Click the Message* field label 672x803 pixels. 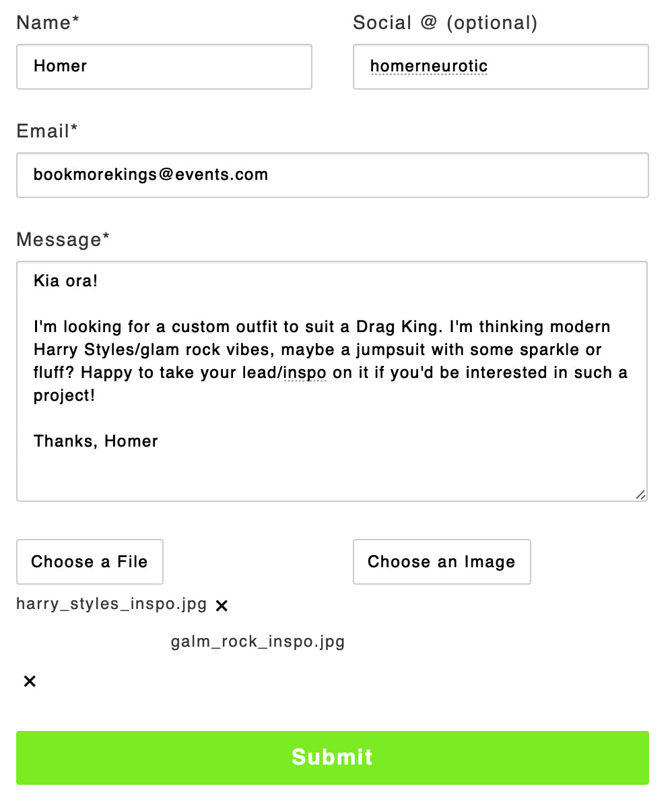click(x=63, y=240)
